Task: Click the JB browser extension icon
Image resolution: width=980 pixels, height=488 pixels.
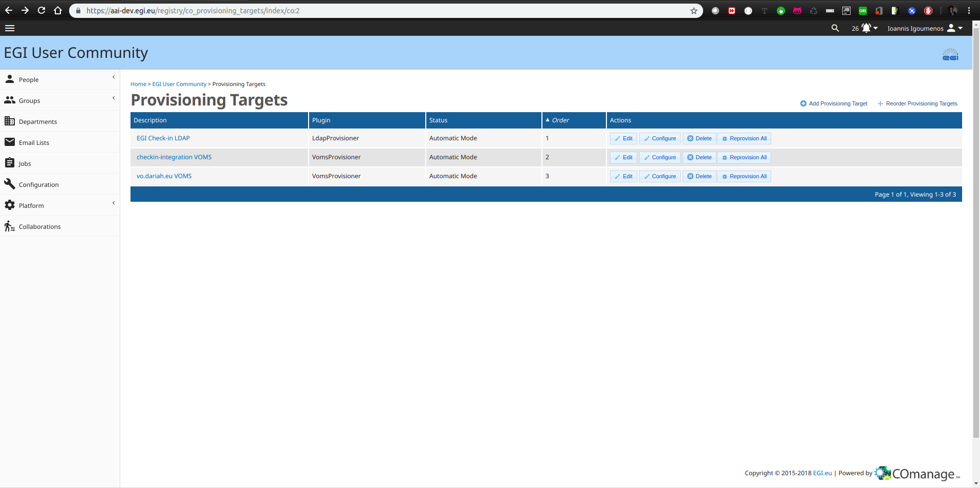Action: pyautogui.click(x=846, y=11)
